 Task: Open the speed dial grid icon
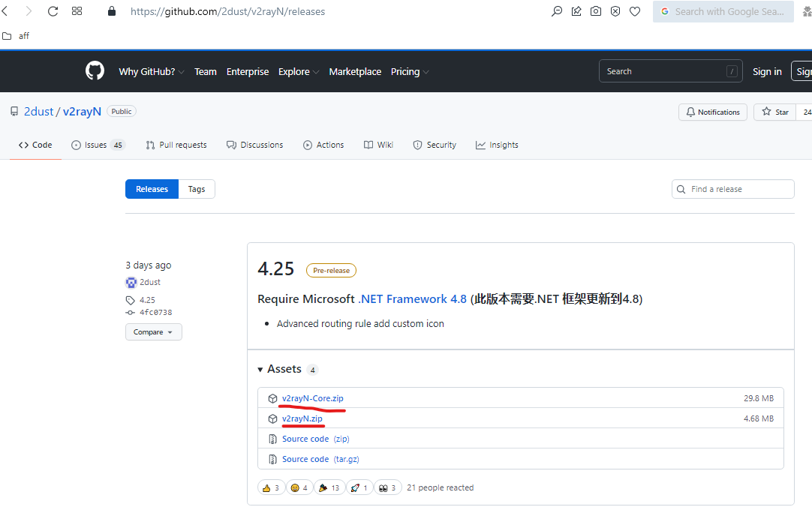pyautogui.click(x=77, y=11)
